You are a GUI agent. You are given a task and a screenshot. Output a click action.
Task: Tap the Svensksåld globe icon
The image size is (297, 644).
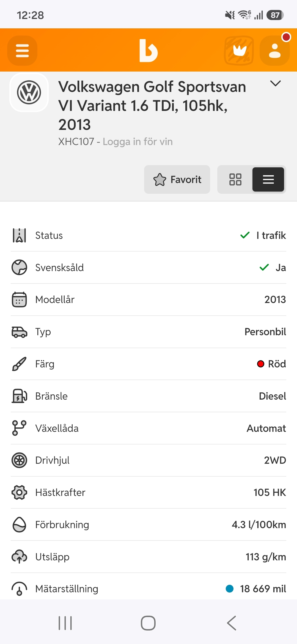pyautogui.click(x=19, y=268)
